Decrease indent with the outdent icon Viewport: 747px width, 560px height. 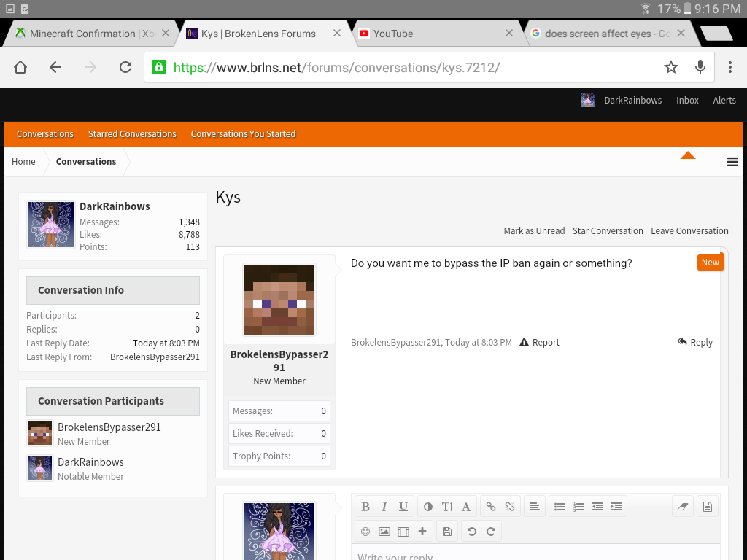click(597, 507)
